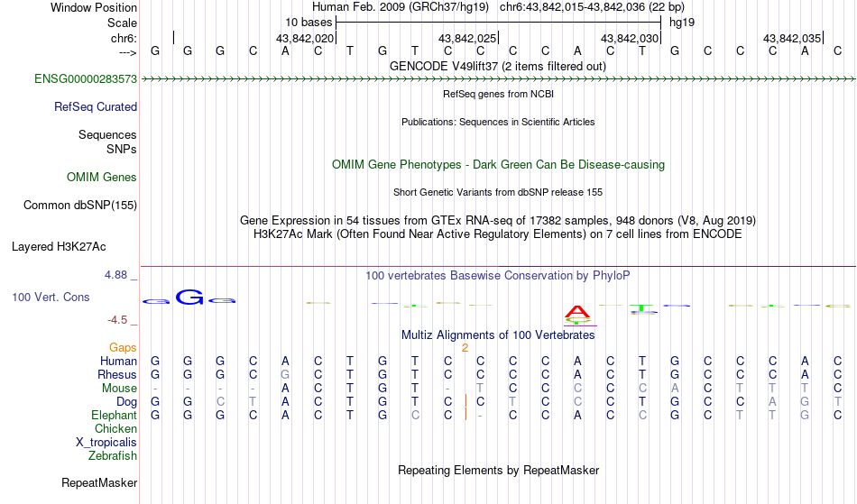Click the ---> sequence direction arrow
Viewport: 857px width, 504px height.
pyautogui.click(x=128, y=53)
